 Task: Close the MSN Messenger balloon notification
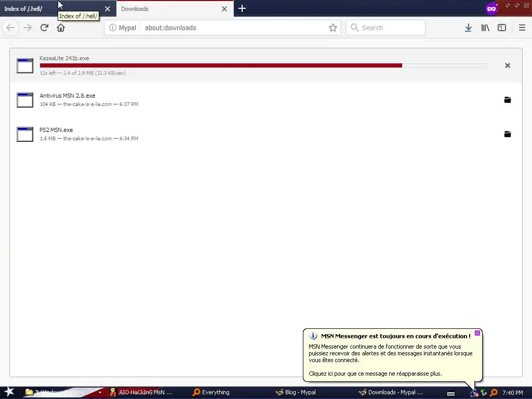click(x=477, y=333)
